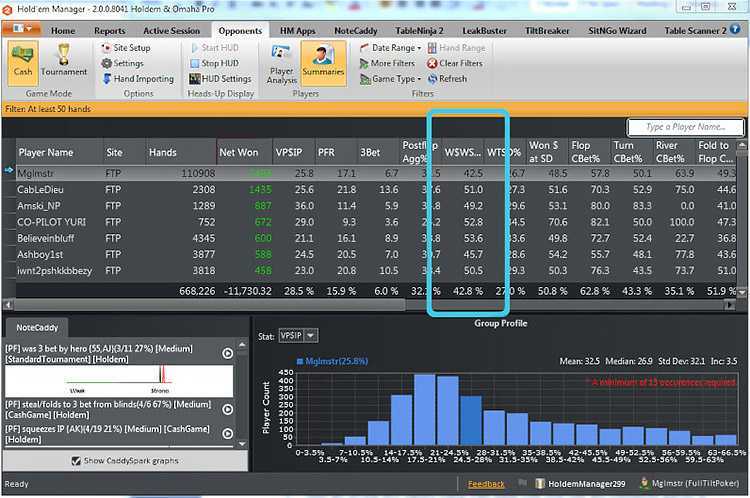The height and width of the screenshot is (498, 750).
Task: Select the Amski_NP player row
Action: 376,206
